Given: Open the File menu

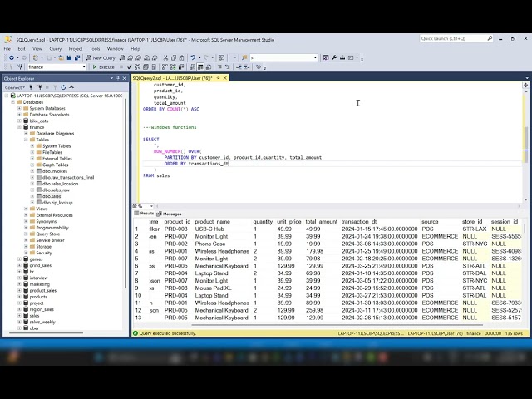Looking at the screenshot, I should (x=7, y=49).
